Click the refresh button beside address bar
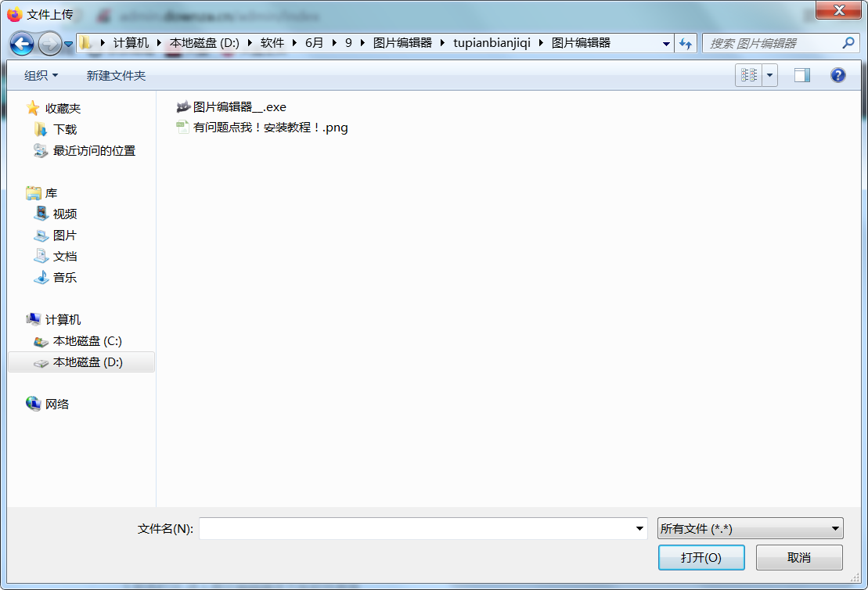This screenshot has height=590, width=868. coord(686,44)
